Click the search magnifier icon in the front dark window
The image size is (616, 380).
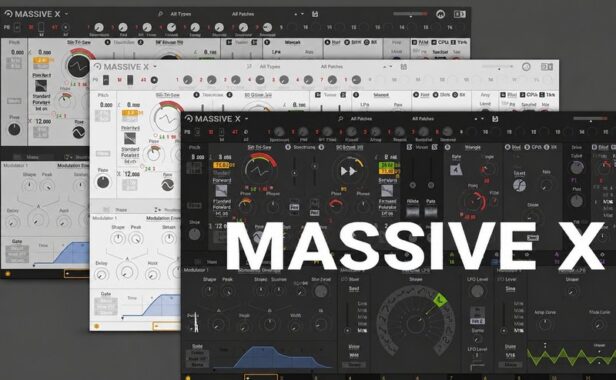(x=341, y=119)
